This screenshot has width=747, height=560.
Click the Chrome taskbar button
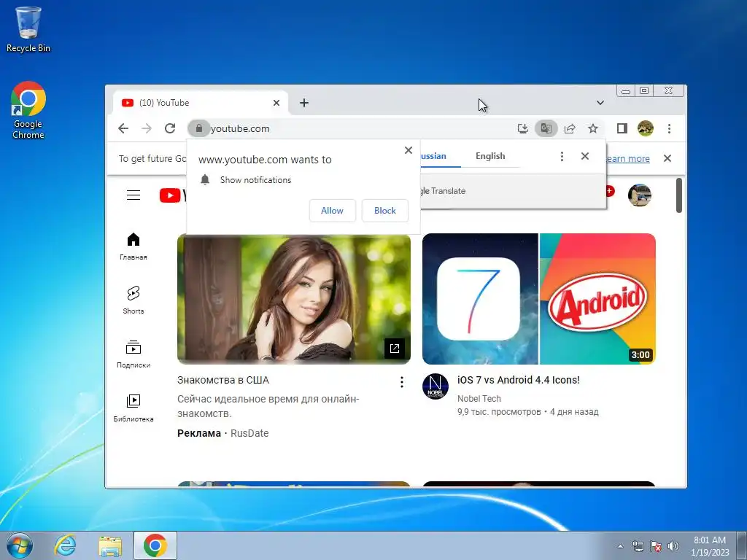pyautogui.click(x=155, y=545)
